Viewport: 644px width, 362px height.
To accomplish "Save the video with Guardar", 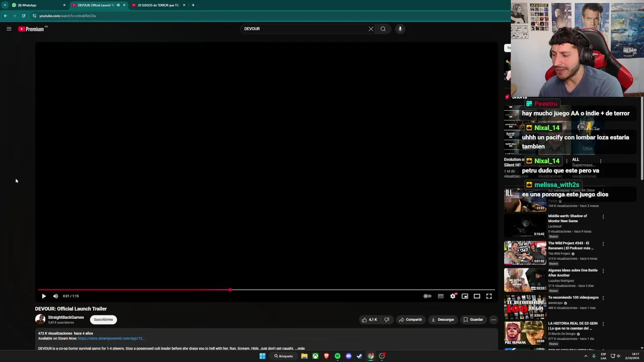I will pos(473,319).
